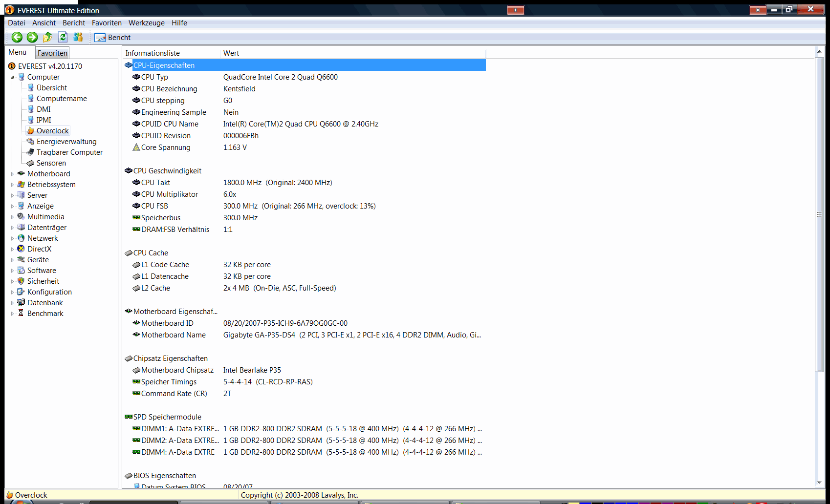Open the Bericht report toolbar button
Screen dimensions: 830x504
click(113, 38)
